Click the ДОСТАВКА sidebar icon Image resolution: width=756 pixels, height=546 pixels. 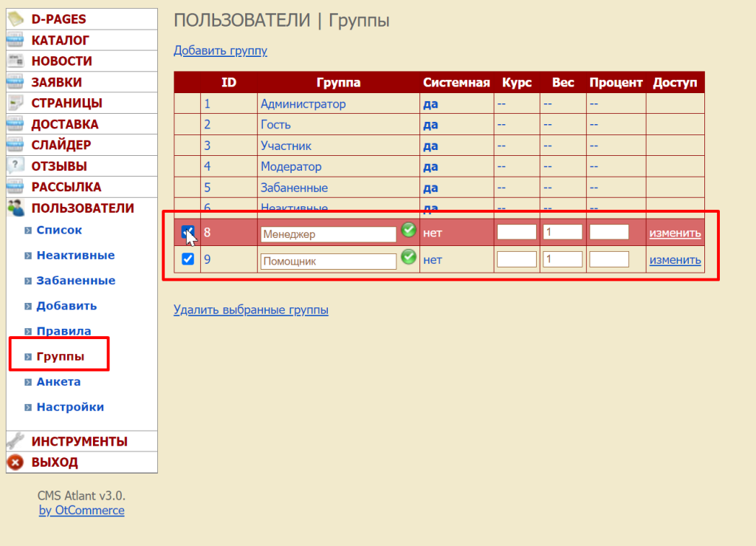(16, 124)
